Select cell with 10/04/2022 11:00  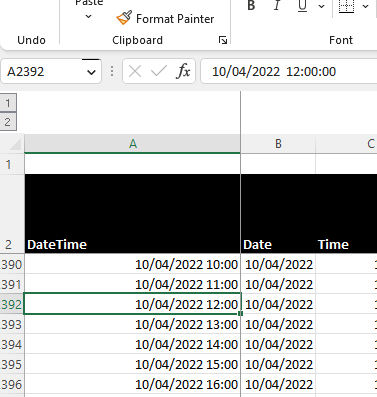(x=132, y=284)
